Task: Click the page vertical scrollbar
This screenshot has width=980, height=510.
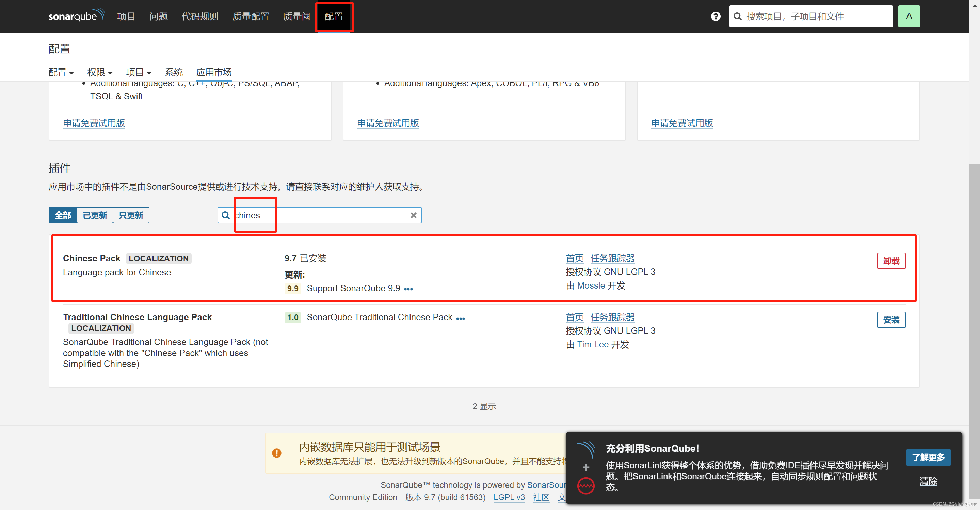Action: click(x=974, y=331)
